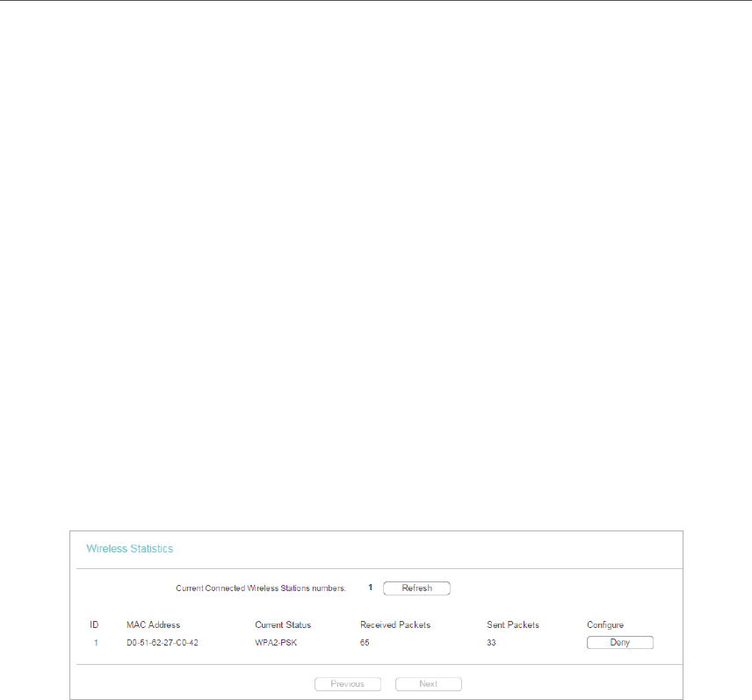Click the Configure column header
752x700 pixels.
pyautogui.click(x=605, y=624)
